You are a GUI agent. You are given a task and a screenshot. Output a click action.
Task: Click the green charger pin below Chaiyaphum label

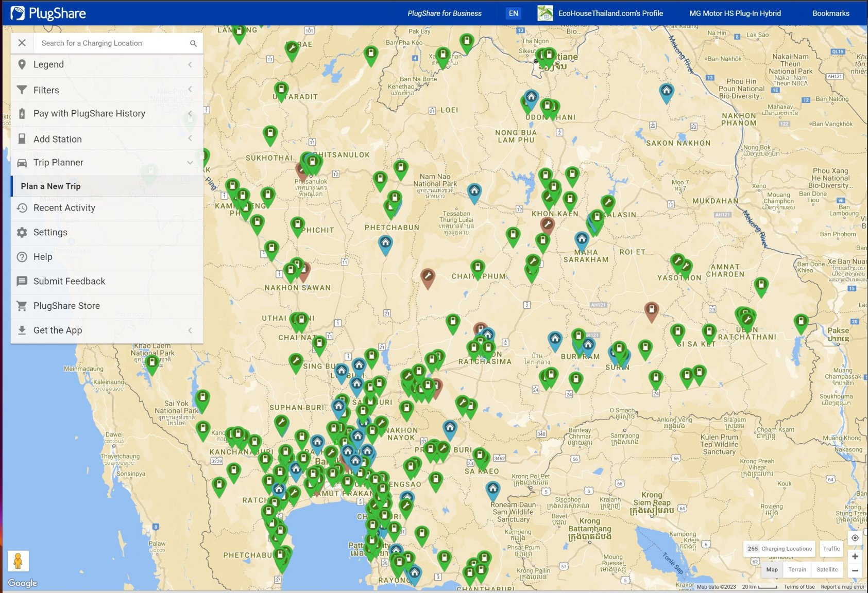(452, 323)
